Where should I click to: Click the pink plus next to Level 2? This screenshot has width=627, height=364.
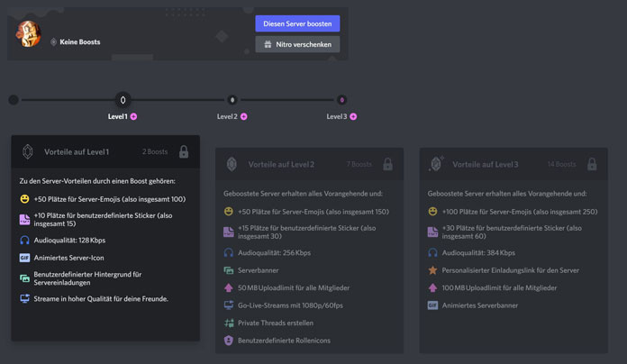(x=244, y=116)
